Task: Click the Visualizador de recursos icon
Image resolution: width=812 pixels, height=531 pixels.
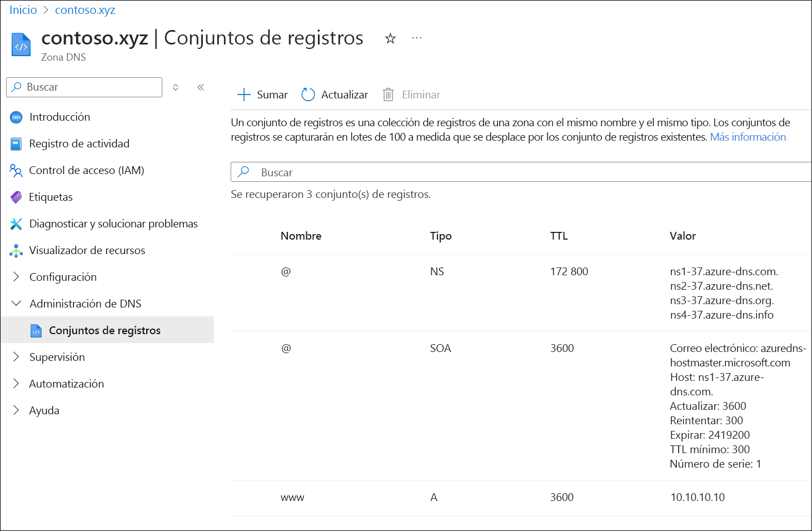Action: (x=16, y=251)
